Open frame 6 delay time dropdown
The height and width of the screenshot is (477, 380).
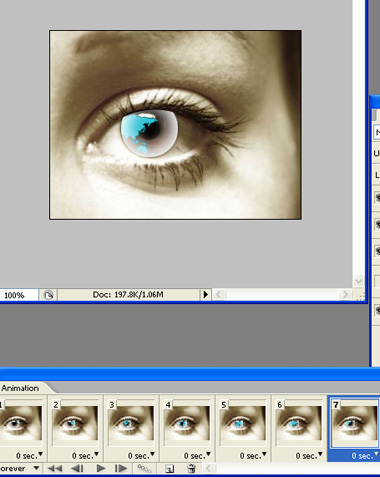click(x=310, y=455)
